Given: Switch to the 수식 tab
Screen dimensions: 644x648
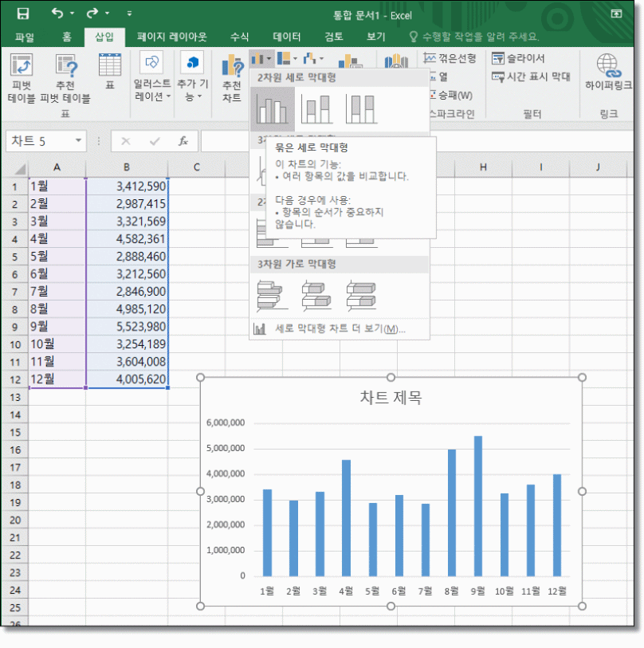Looking at the screenshot, I should point(240,37).
